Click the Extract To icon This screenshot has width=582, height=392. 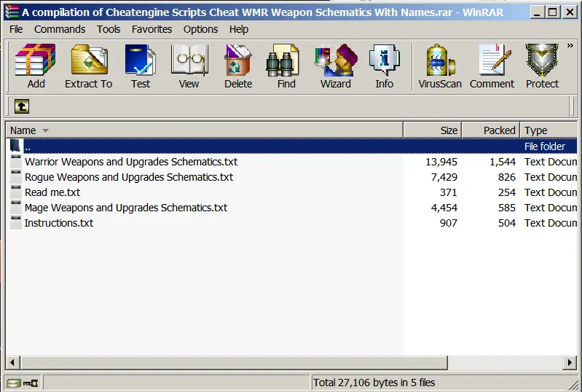(x=88, y=66)
